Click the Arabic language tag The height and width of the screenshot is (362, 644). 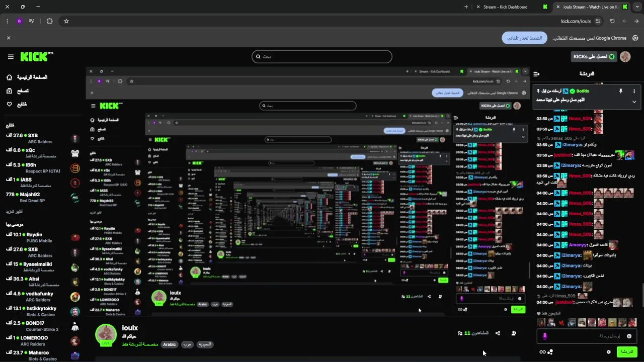tap(170, 344)
